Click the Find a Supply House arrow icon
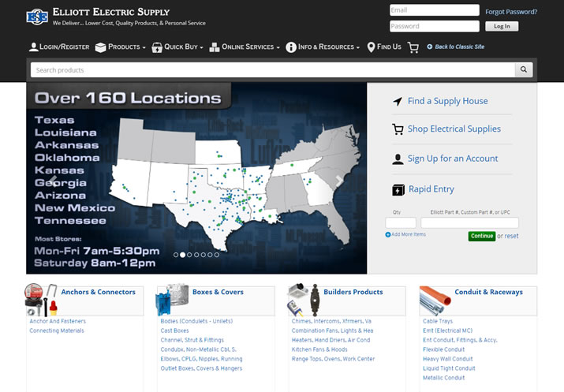564x392 pixels. pos(398,102)
